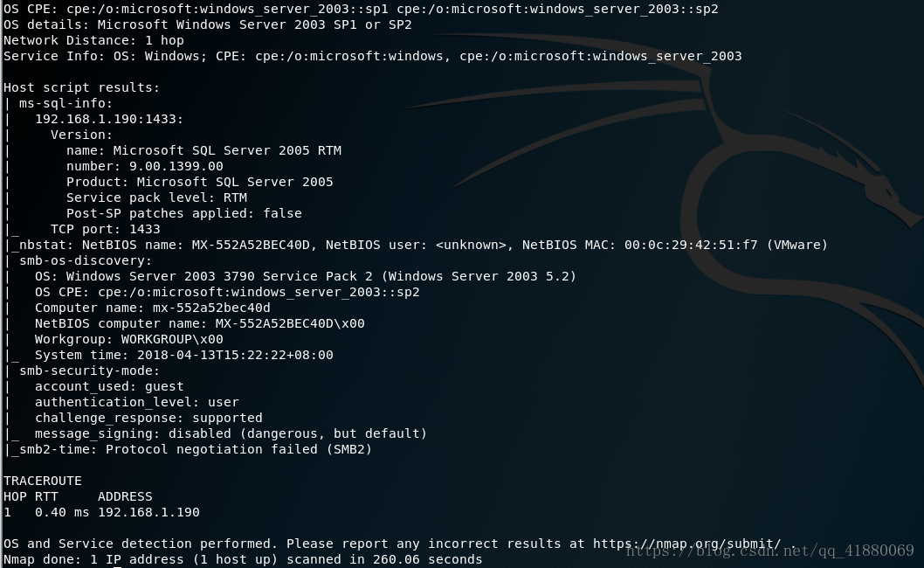Click 'authentication_level: user' line
The width and height of the screenshot is (924, 568).
[x=137, y=402]
